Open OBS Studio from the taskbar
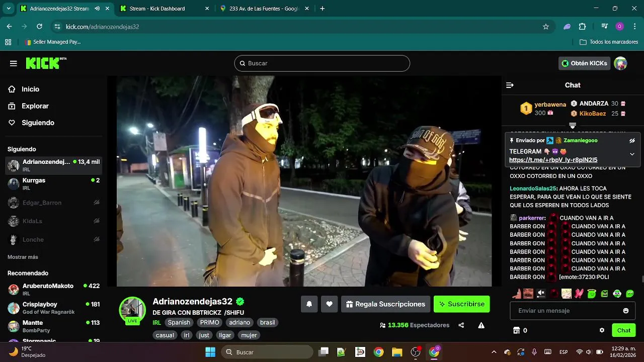Screen dimensions: 644x362 tap(416, 352)
